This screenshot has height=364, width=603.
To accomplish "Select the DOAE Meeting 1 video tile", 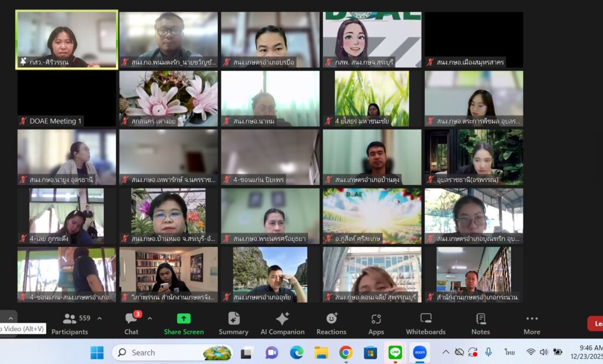I will coord(67,98).
